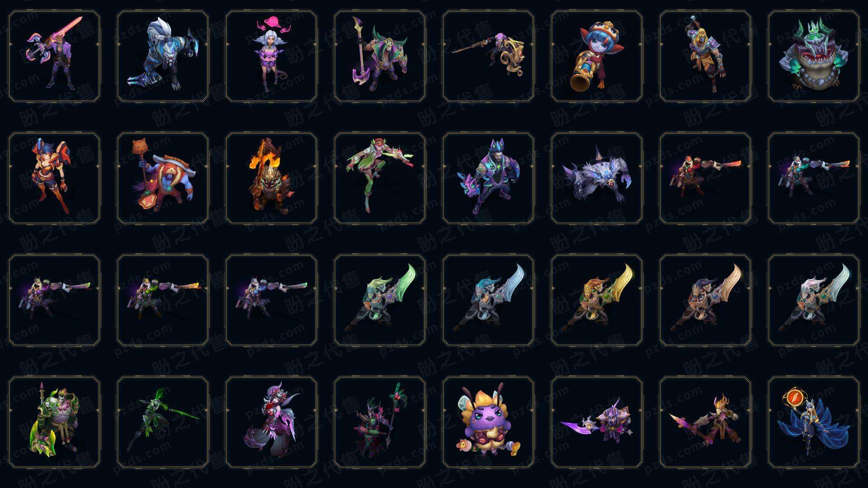
Task: Open the glowing green assassin skin tile
Action: [x=163, y=422]
